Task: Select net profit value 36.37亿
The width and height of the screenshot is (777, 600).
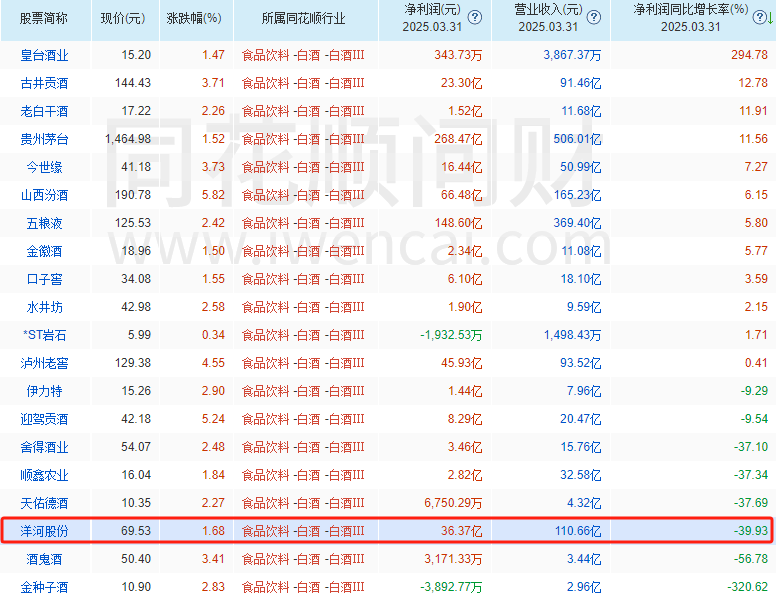Action: coord(461,531)
